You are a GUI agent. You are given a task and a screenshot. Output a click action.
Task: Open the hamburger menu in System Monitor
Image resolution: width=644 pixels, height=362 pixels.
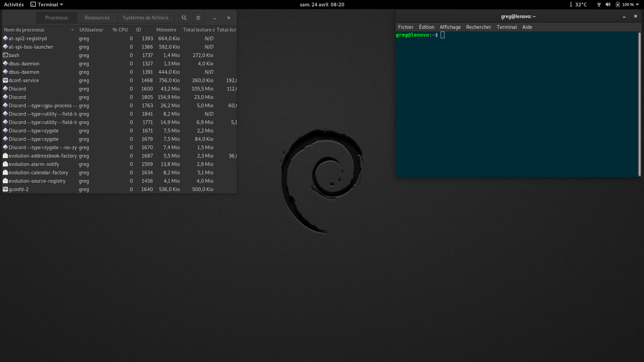tap(198, 18)
